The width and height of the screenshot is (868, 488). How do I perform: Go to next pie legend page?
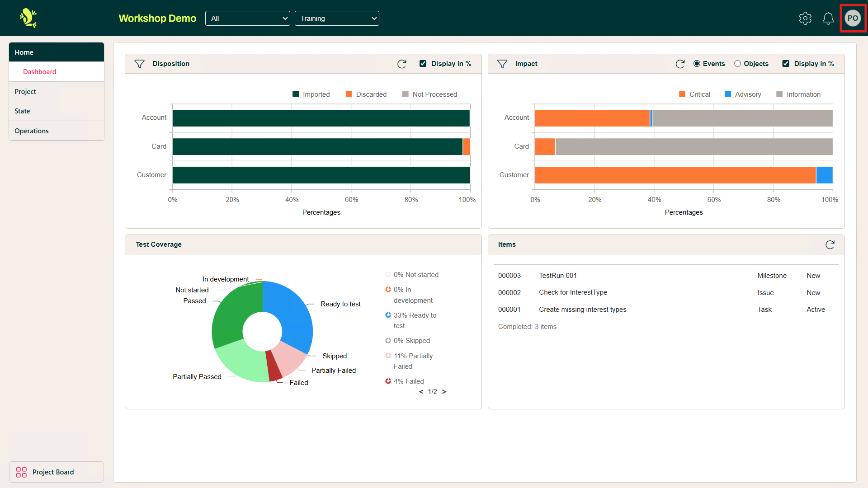pyautogui.click(x=444, y=392)
